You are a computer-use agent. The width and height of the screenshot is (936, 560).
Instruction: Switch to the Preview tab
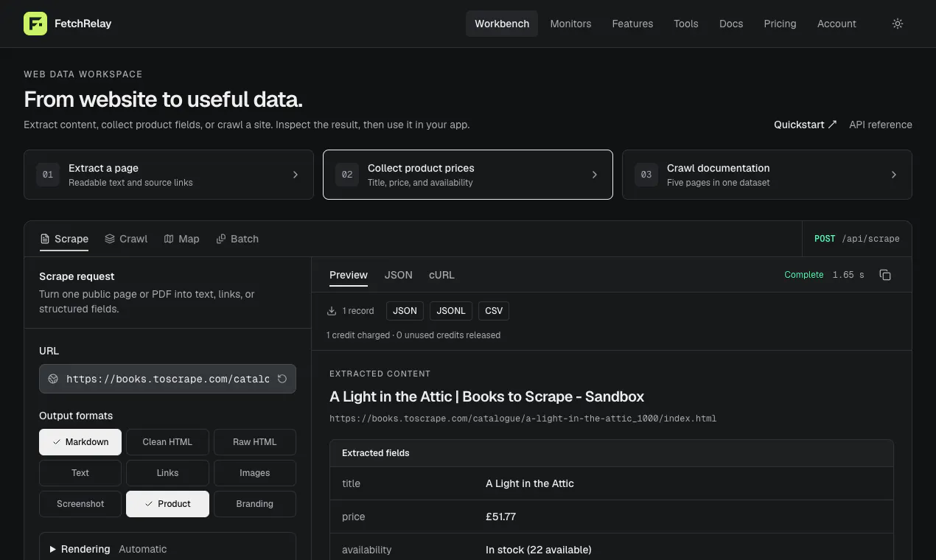(349, 275)
